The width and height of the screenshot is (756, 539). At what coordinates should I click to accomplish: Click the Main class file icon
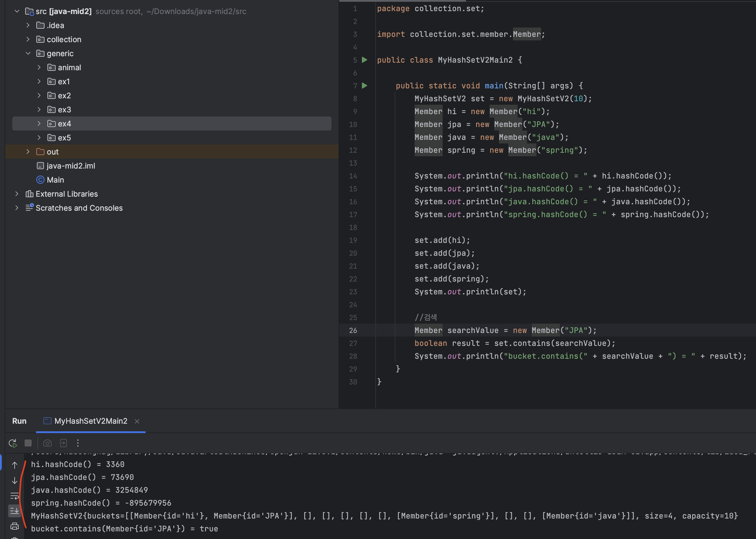tap(40, 180)
